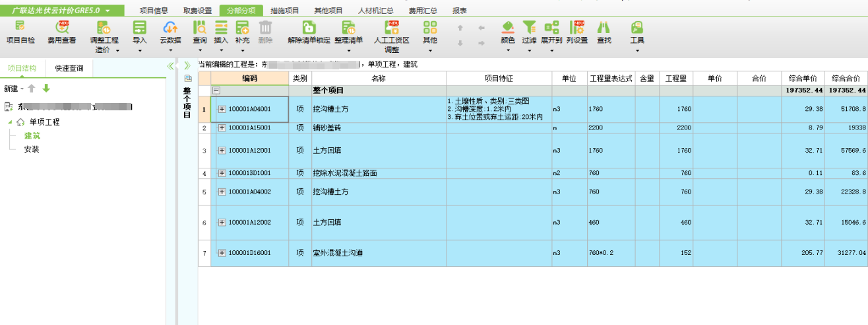Click the 项目特征 cell of row 1
The image size is (868, 325).
pos(499,109)
